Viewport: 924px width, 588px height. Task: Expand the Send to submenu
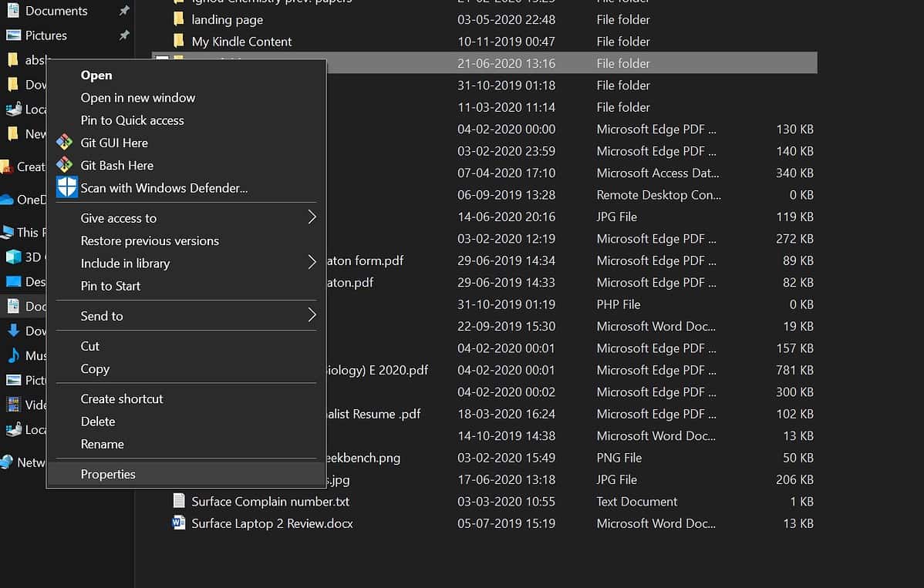tap(101, 316)
